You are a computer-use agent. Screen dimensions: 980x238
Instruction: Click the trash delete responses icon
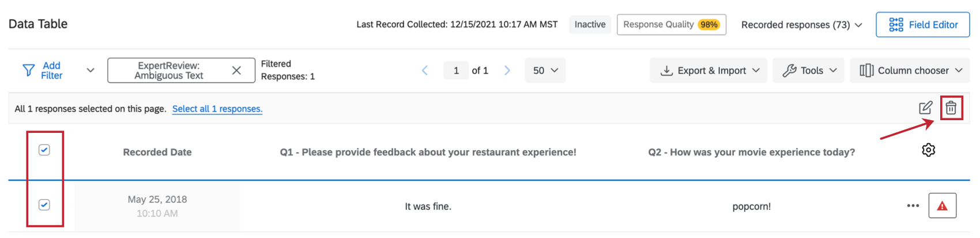[951, 108]
